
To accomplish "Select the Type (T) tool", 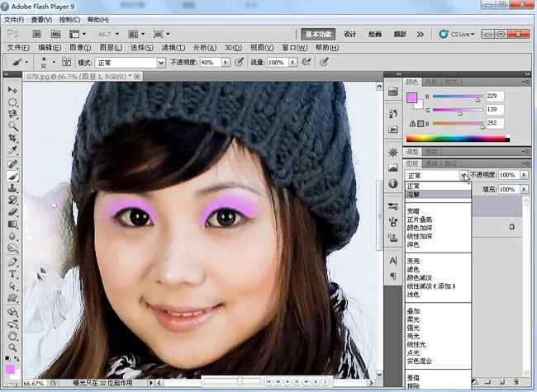I will (13, 273).
